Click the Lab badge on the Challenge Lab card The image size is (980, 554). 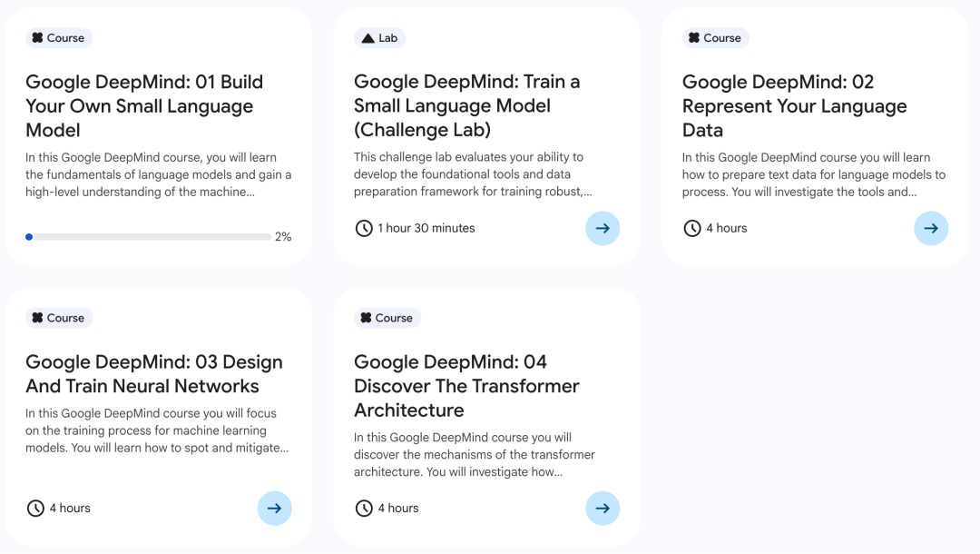click(x=379, y=38)
